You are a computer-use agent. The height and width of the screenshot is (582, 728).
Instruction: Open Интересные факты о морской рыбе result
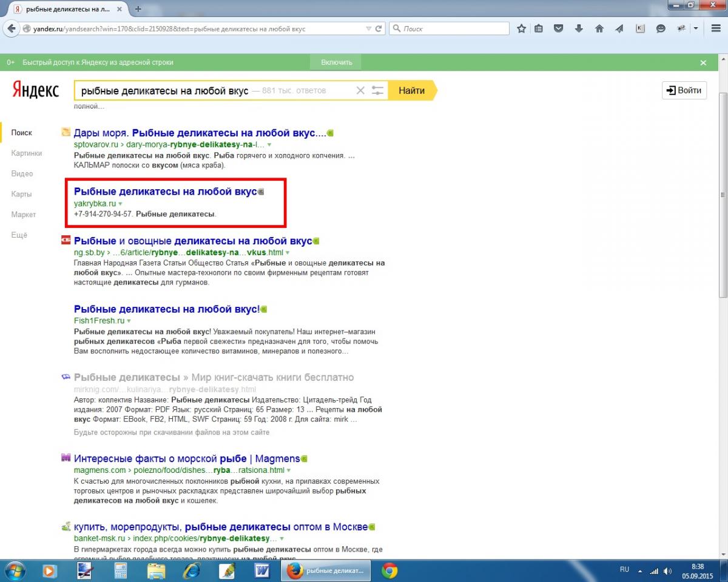coord(187,458)
